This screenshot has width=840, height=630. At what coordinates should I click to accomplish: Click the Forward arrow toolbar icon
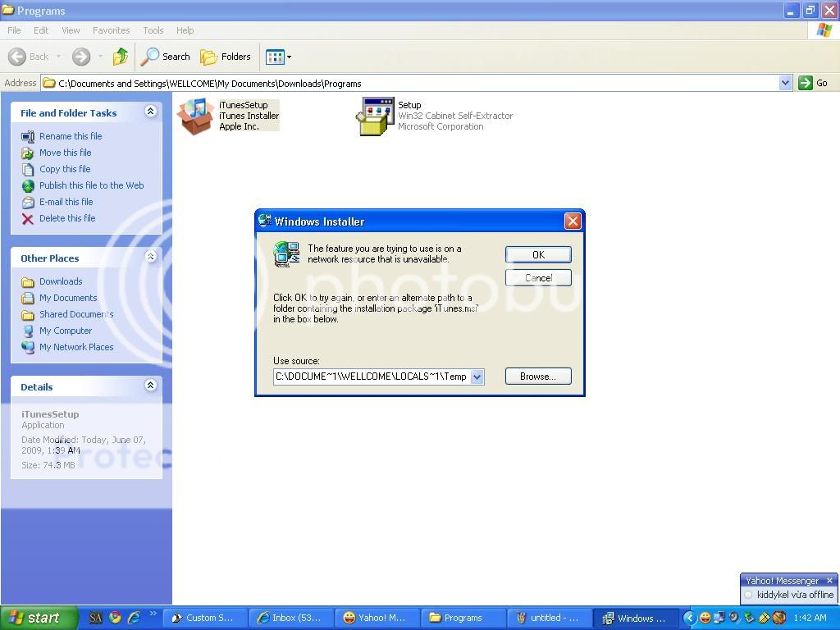coord(81,57)
